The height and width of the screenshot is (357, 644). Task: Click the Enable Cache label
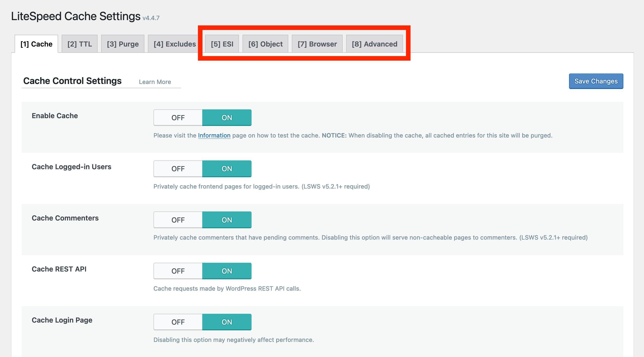coord(55,116)
